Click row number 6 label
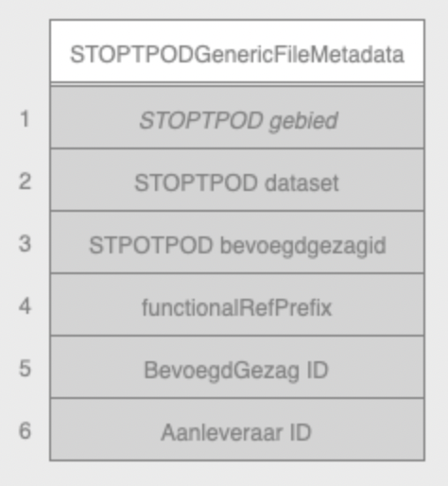448x486 pixels. 25,431
